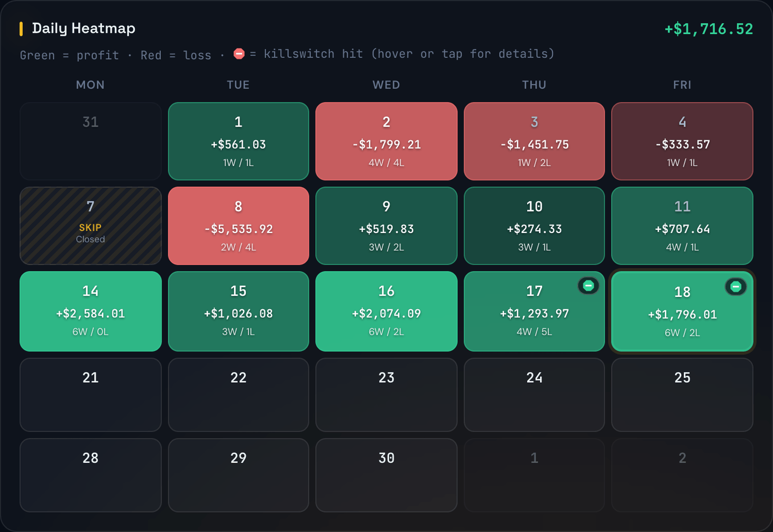Click the WED column header
This screenshot has width=773, height=532.
(x=386, y=85)
